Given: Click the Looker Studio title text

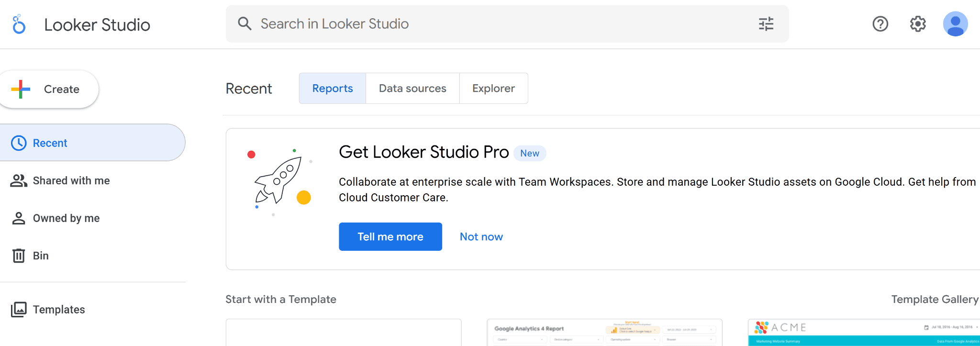Looking at the screenshot, I should (x=97, y=24).
